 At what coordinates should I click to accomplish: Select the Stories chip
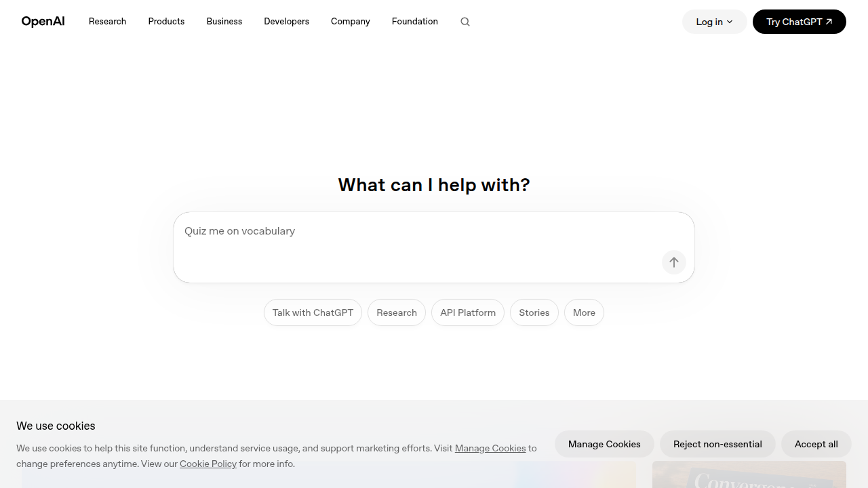534,312
